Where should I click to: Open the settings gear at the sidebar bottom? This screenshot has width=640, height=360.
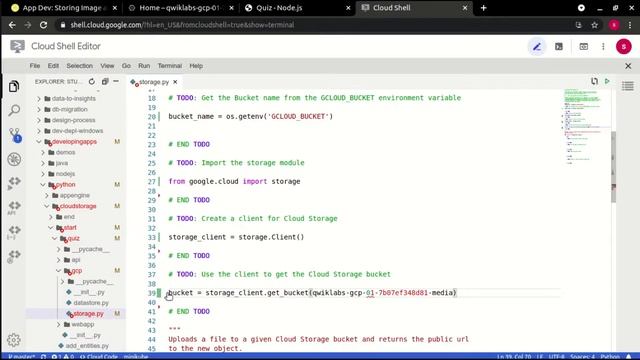[13, 340]
